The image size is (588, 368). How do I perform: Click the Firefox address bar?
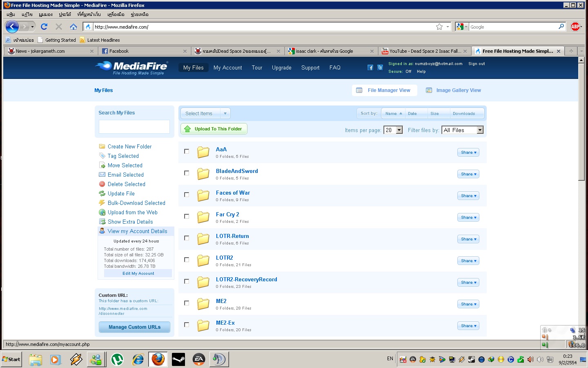[263, 27]
